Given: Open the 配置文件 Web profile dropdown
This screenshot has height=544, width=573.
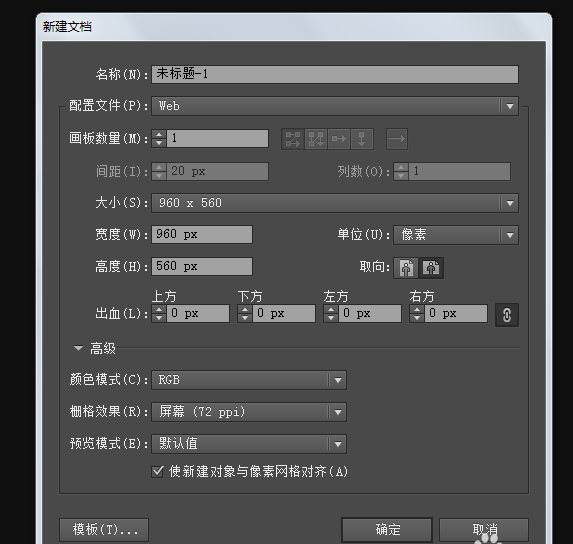Looking at the screenshot, I should [335, 106].
